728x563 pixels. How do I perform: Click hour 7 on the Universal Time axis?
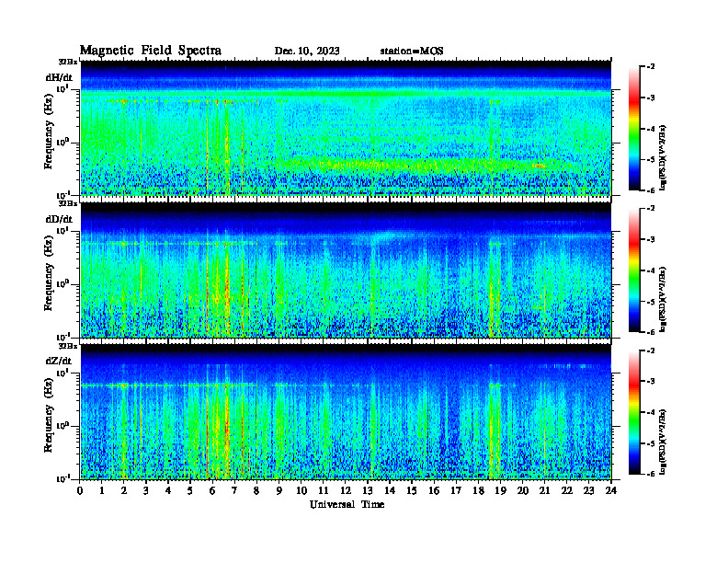coord(234,491)
